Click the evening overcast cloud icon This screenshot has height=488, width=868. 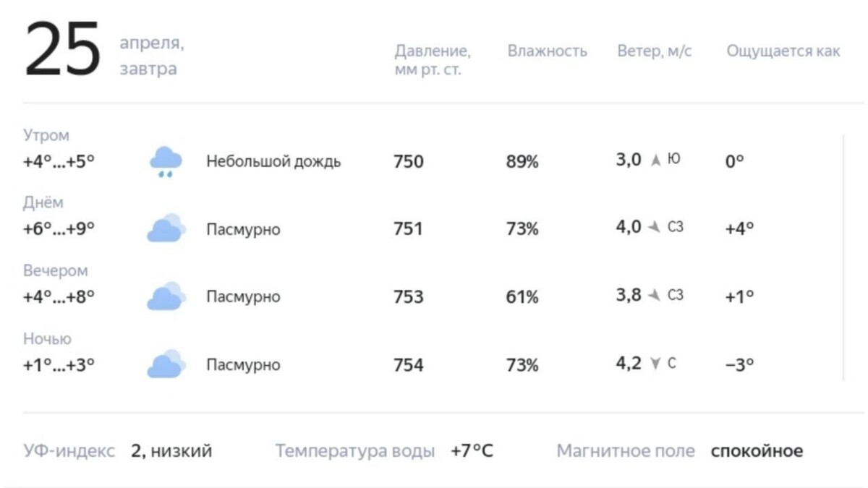point(165,295)
